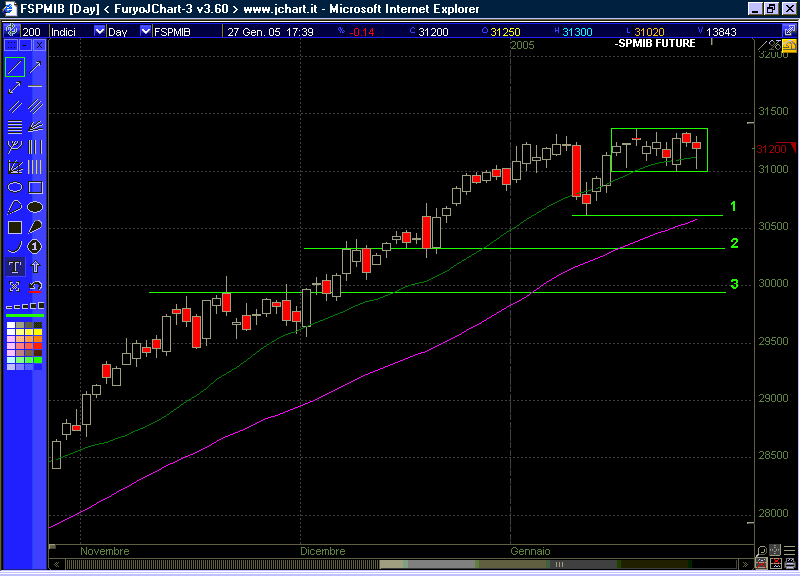Click the green line color bar
Image resolution: width=800 pixels, height=576 pixels.
coord(25,315)
